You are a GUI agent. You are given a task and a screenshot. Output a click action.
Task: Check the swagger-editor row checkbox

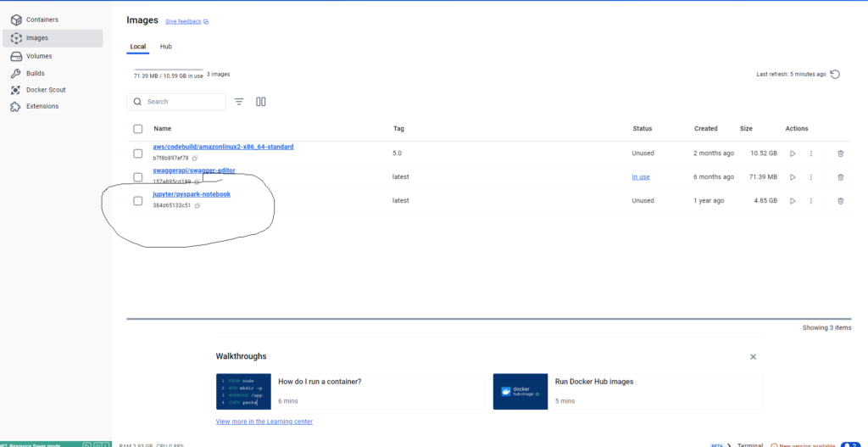point(138,177)
